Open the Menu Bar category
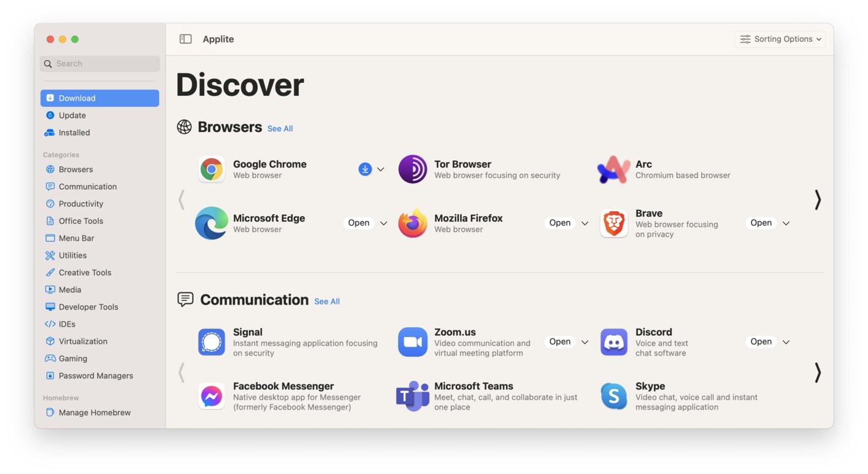The image size is (868, 474). pos(100,238)
